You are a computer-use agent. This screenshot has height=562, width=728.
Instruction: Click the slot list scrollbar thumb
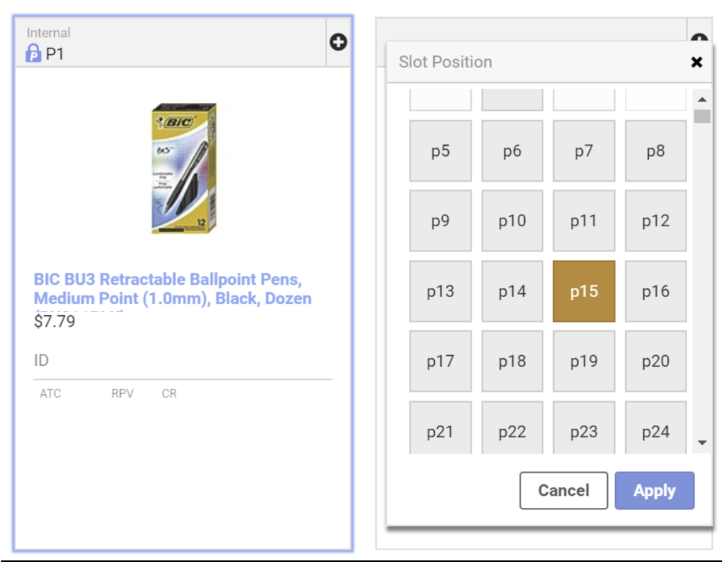[702, 116]
